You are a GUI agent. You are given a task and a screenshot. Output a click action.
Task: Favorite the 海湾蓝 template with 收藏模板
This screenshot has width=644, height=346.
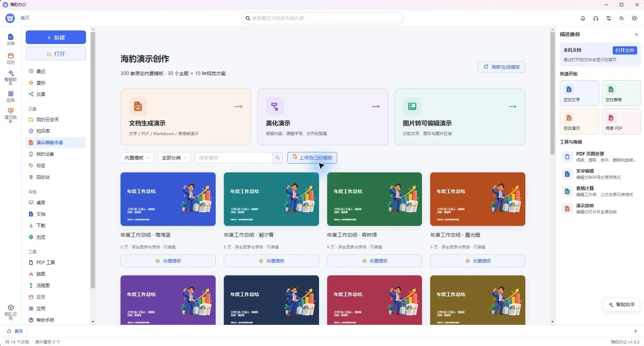pos(168,261)
